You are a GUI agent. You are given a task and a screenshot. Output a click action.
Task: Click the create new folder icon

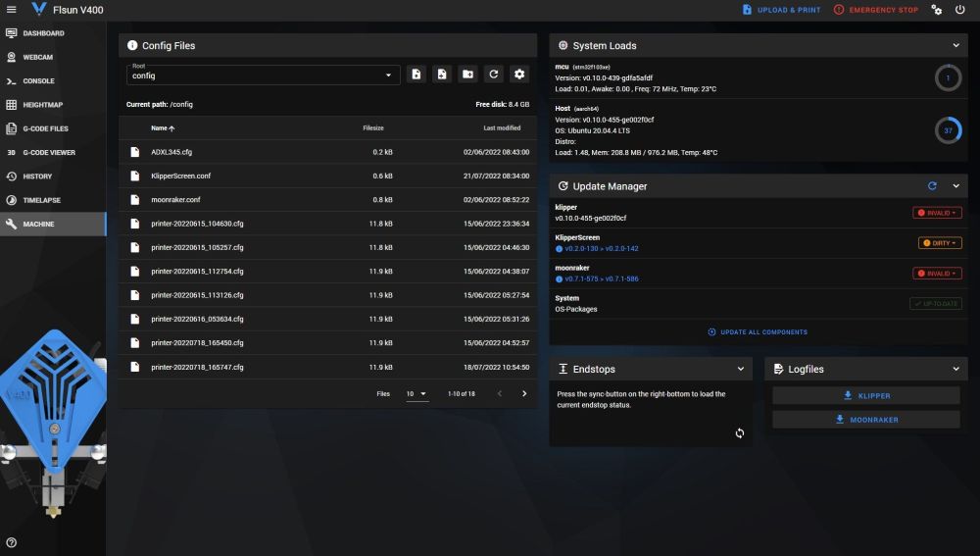tap(467, 74)
